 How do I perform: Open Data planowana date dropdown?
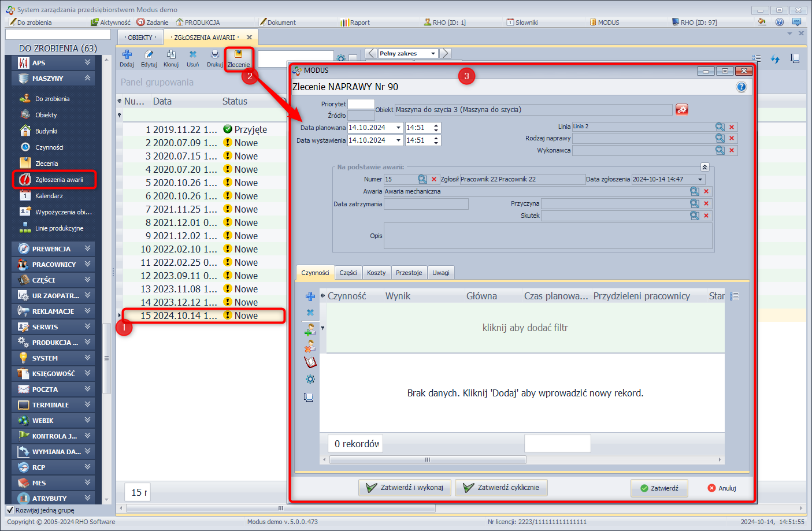click(398, 128)
